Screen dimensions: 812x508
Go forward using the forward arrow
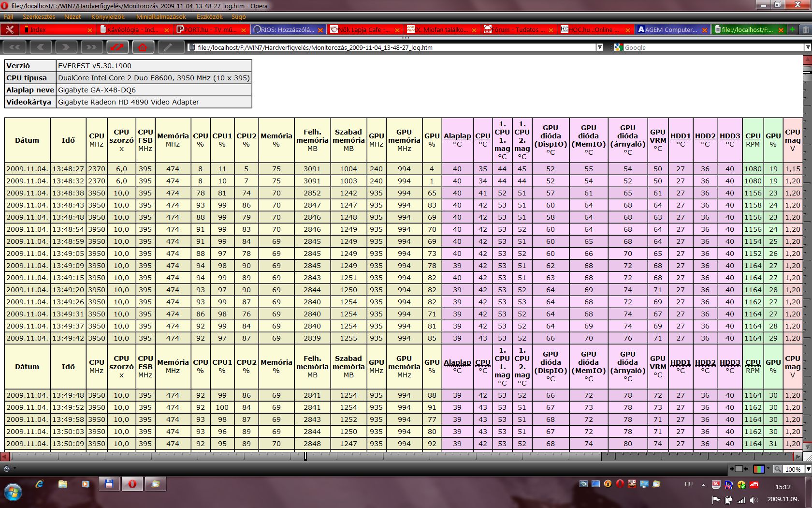pos(66,47)
